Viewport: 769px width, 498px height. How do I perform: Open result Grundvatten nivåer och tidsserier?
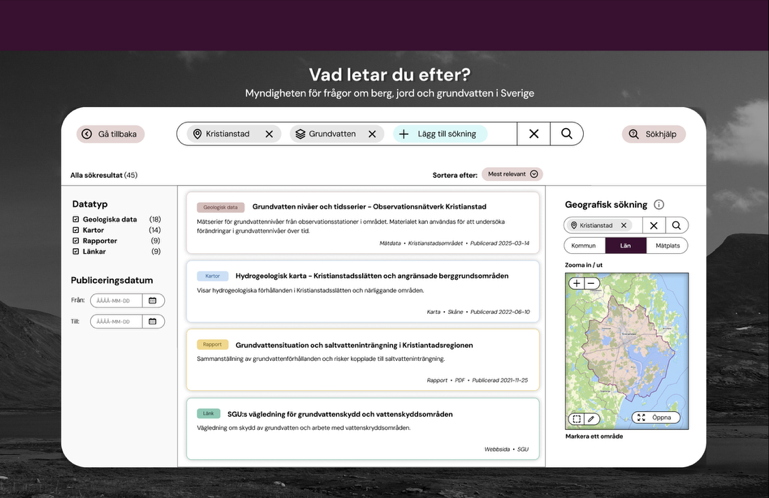point(369,207)
